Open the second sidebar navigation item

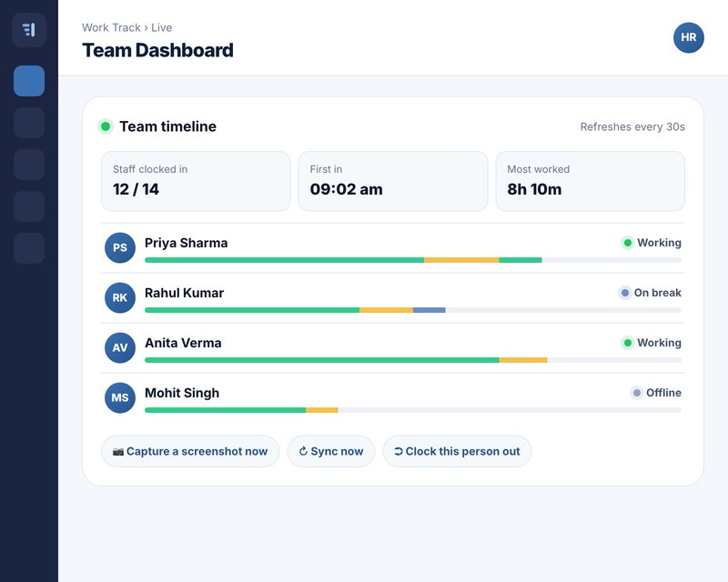pyautogui.click(x=29, y=123)
